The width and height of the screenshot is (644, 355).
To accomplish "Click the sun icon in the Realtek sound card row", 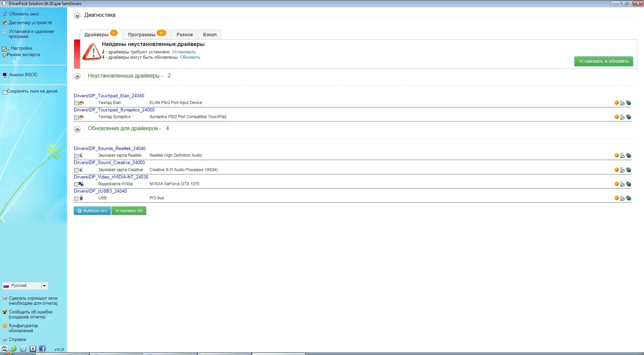I will 616,155.
